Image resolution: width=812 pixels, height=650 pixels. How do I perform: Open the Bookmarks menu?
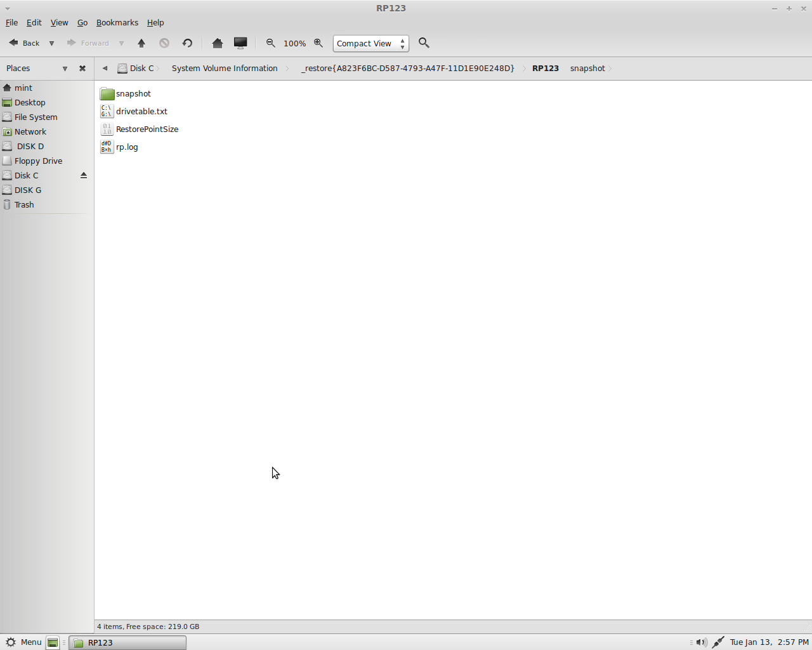pyautogui.click(x=117, y=22)
